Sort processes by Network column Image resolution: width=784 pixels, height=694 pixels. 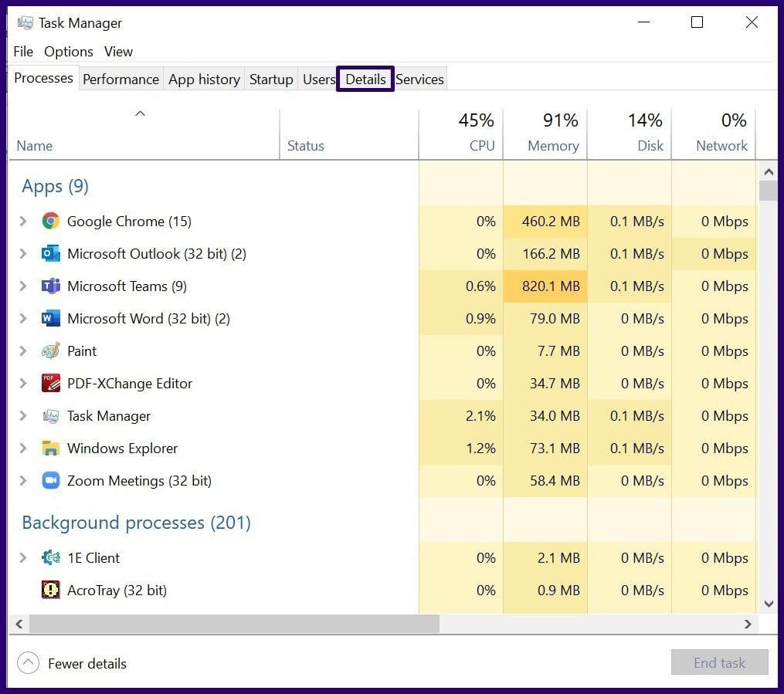[x=714, y=134]
